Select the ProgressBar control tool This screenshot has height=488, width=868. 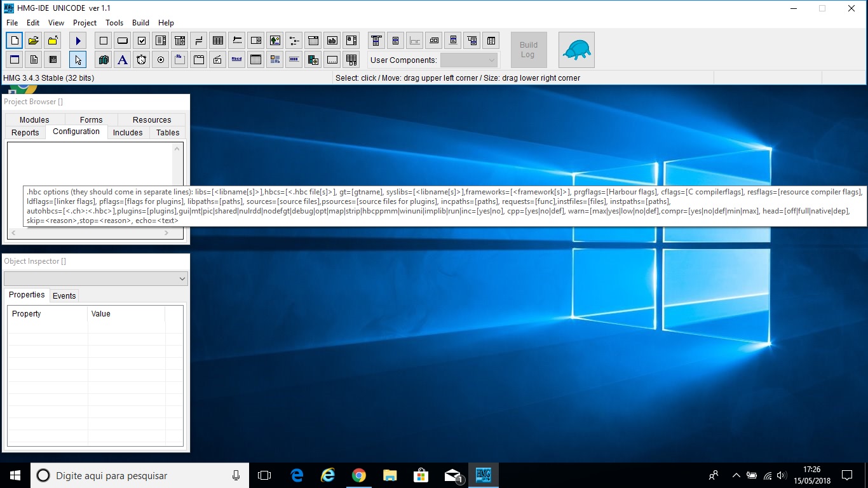coord(294,60)
